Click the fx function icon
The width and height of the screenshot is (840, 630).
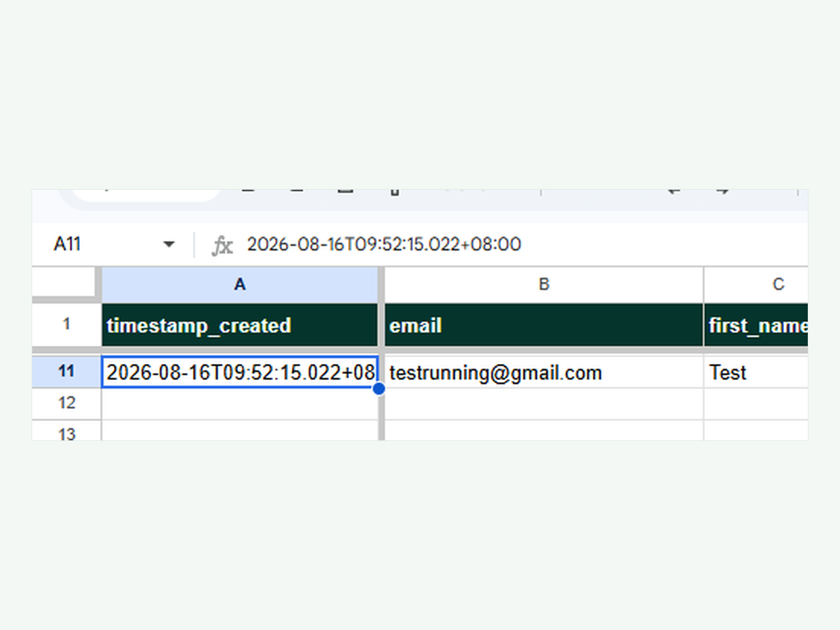[x=223, y=245]
